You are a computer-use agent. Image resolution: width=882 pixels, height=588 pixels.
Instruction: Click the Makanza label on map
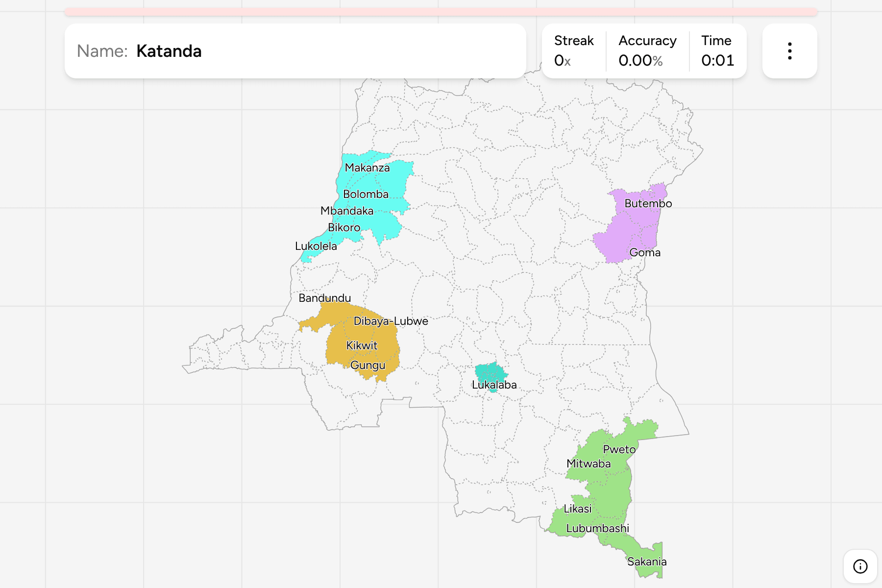tap(367, 168)
